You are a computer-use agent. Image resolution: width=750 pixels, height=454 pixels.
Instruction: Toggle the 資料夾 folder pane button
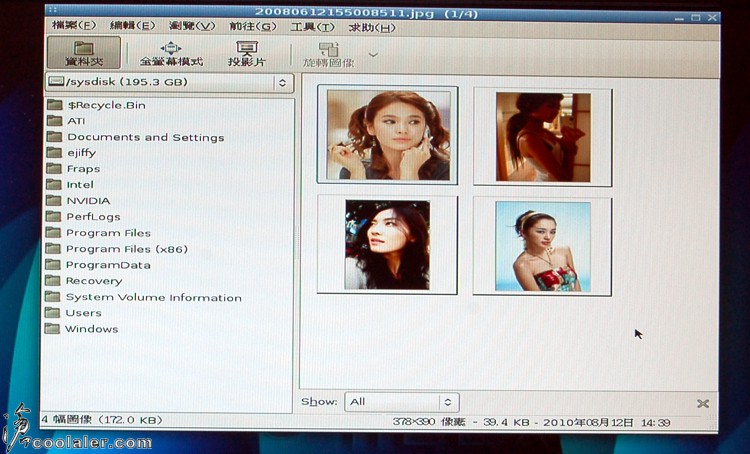[84, 53]
